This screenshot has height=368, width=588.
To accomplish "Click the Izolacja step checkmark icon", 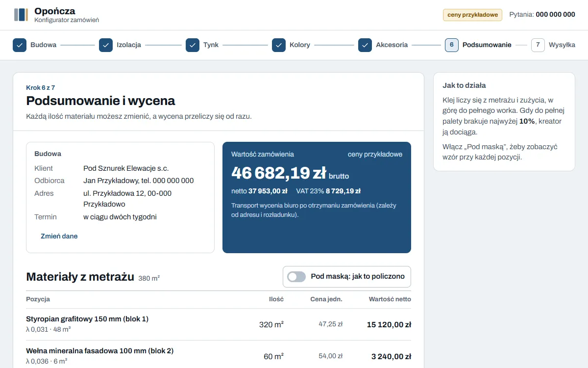I will tap(106, 45).
